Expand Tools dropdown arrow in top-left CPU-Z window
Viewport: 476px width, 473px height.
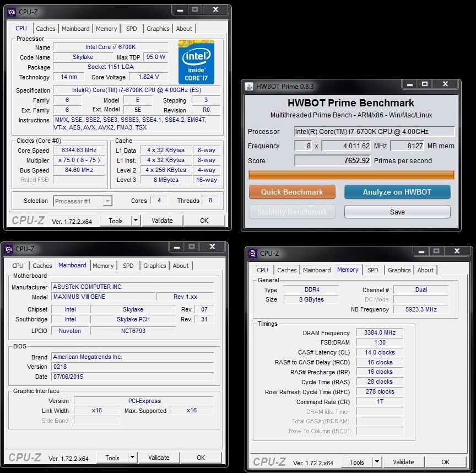click(136, 221)
